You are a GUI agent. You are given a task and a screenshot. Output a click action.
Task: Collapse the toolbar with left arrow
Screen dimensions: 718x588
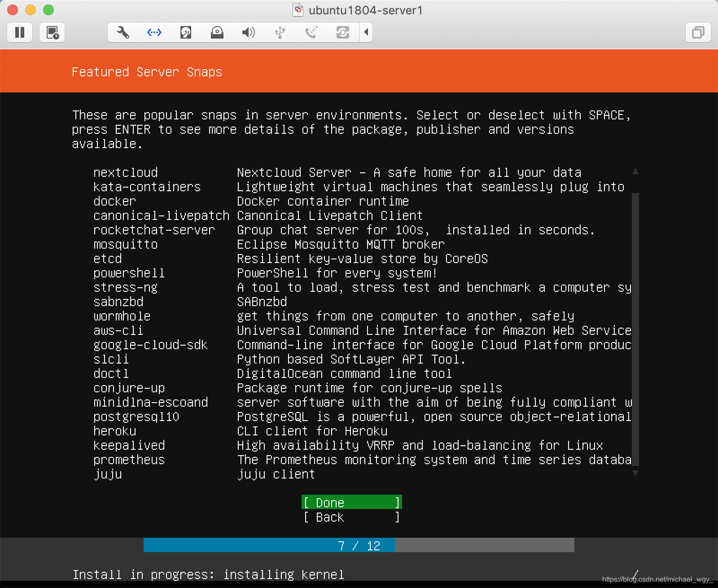tap(366, 32)
